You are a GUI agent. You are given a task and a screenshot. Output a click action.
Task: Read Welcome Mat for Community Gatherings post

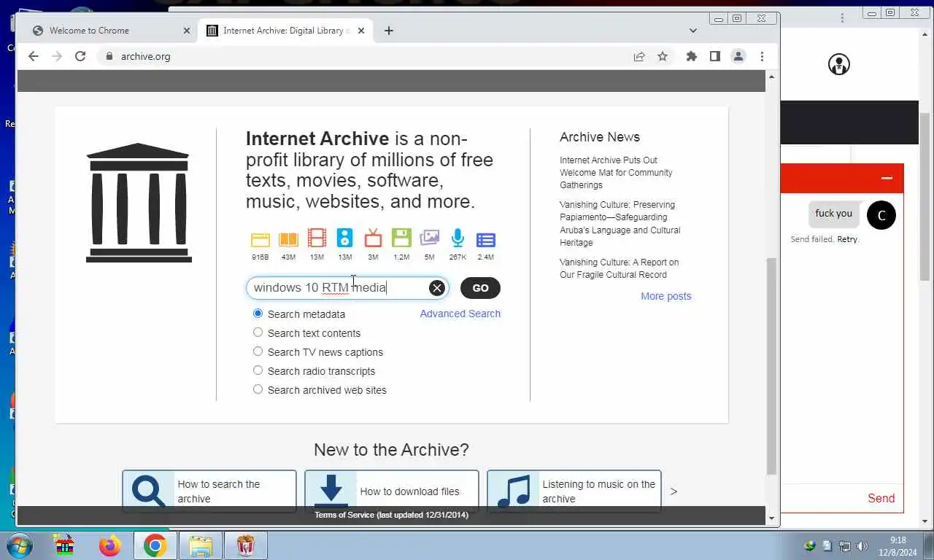point(616,173)
